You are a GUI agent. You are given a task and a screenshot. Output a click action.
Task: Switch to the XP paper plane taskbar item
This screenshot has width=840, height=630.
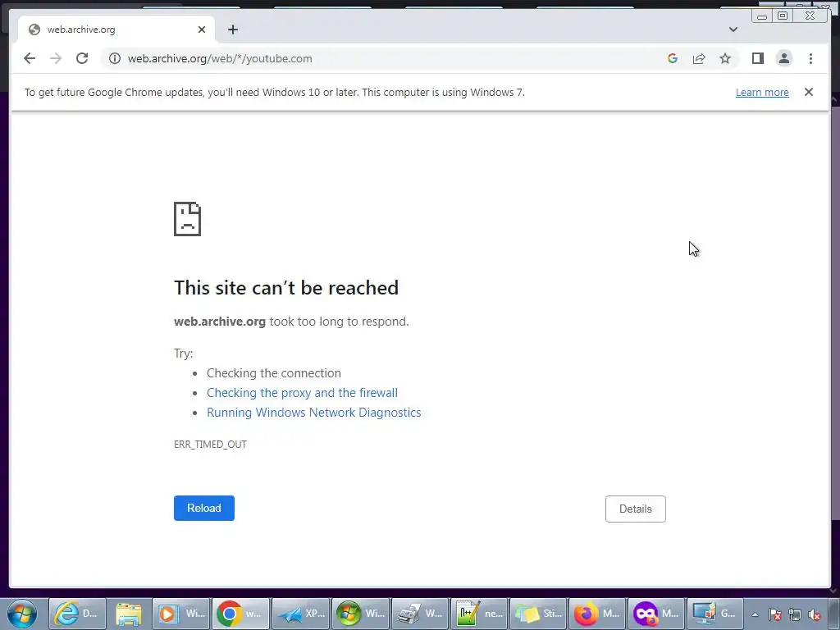[300, 614]
